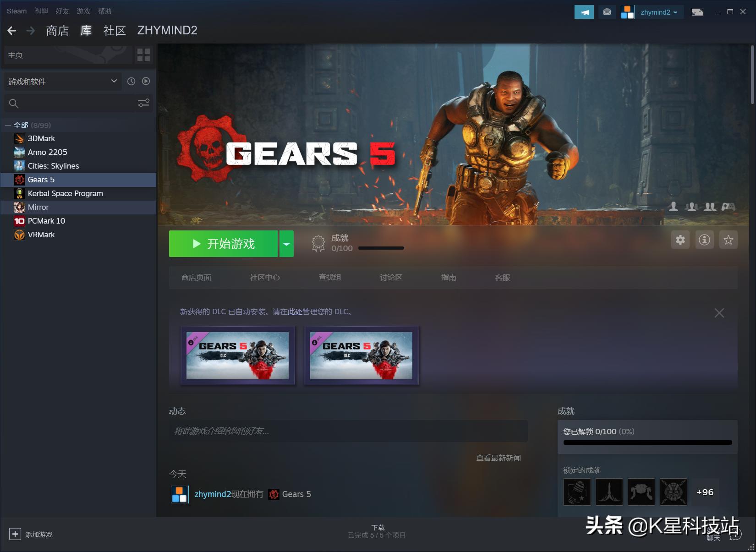Open advanced filter options icon
The height and width of the screenshot is (552, 756).
pos(143,103)
